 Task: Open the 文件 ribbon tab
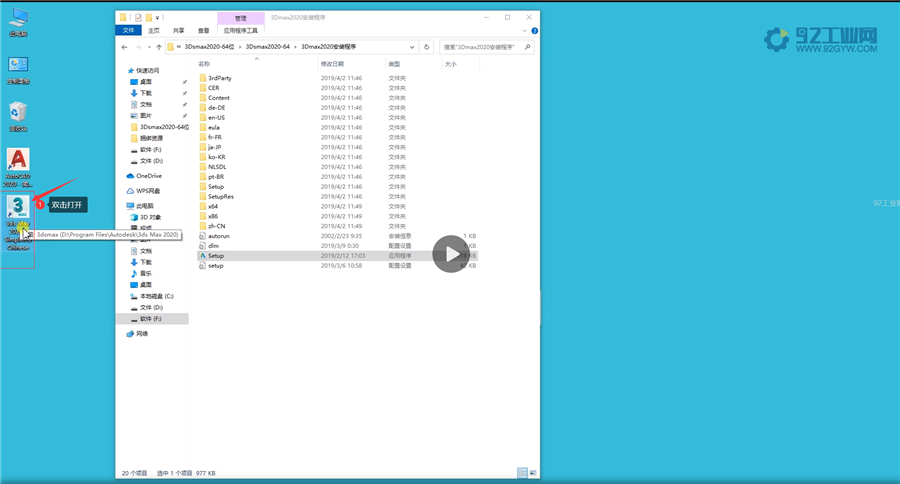(x=128, y=30)
